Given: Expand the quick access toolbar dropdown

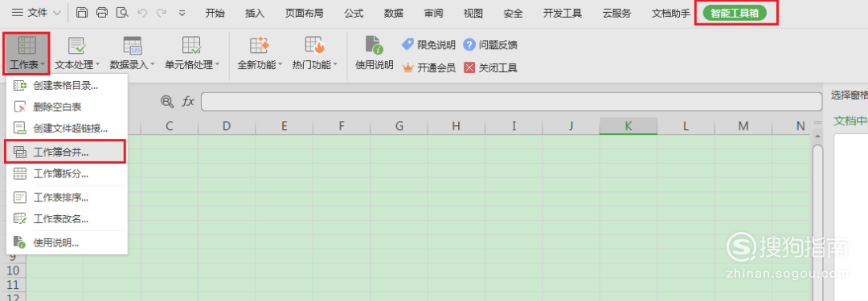Looking at the screenshot, I should pyautogui.click(x=182, y=14).
